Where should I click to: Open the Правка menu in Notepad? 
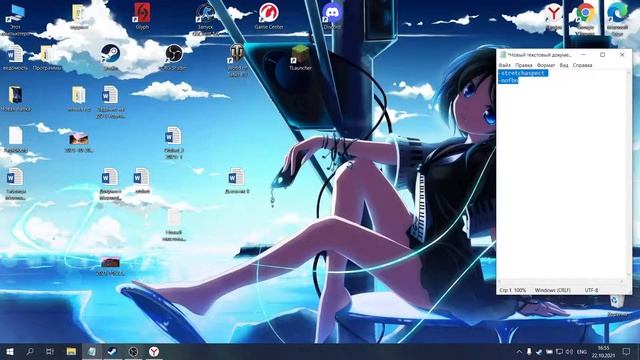523,65
